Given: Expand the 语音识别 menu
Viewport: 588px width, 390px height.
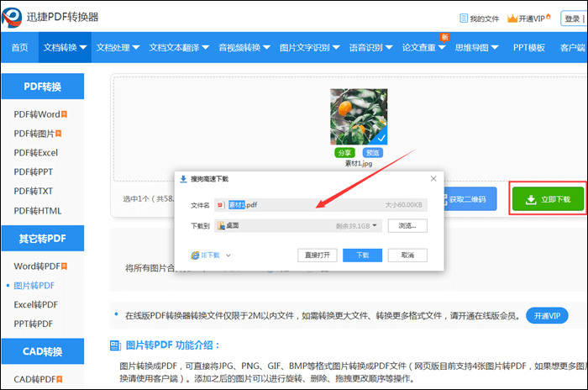Looking at the screenshot, I should (x=370, y=47).
